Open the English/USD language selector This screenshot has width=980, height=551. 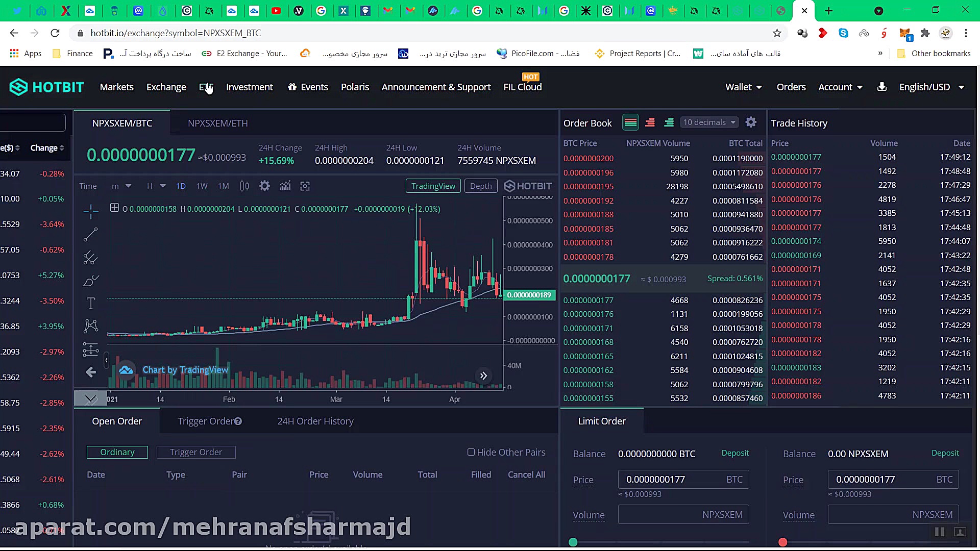932,87
